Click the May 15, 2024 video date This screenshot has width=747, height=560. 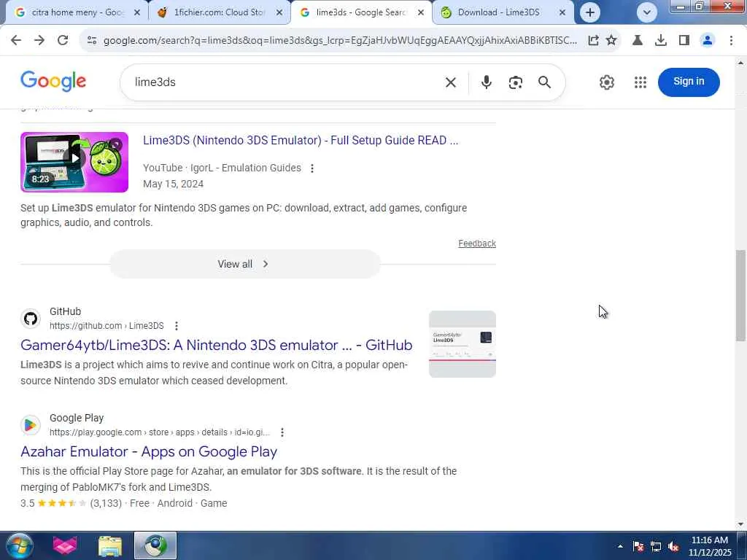[x=174, y=184]
